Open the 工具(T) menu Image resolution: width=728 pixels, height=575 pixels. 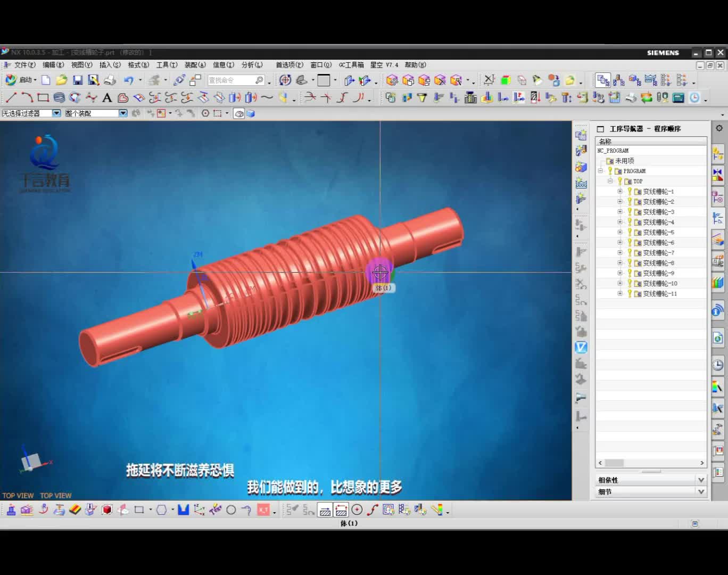(167, 65)
